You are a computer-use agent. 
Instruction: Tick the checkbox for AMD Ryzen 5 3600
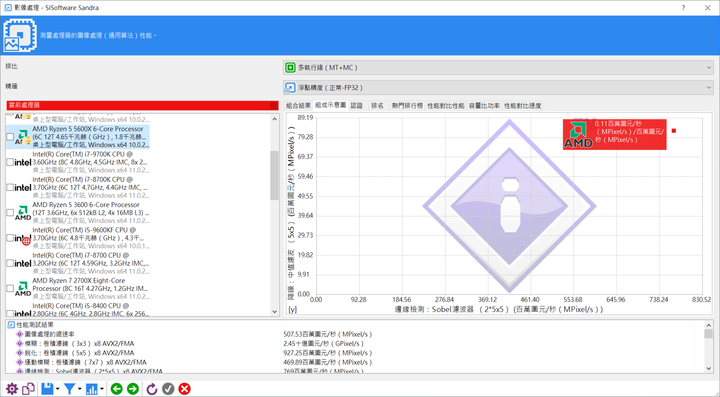pos(10,212)
